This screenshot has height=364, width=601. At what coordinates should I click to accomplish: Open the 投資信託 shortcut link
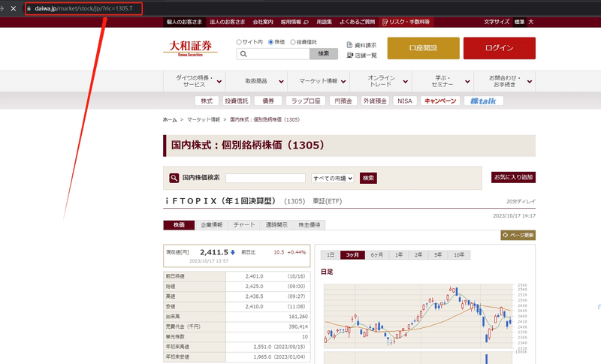coord(237,101)
